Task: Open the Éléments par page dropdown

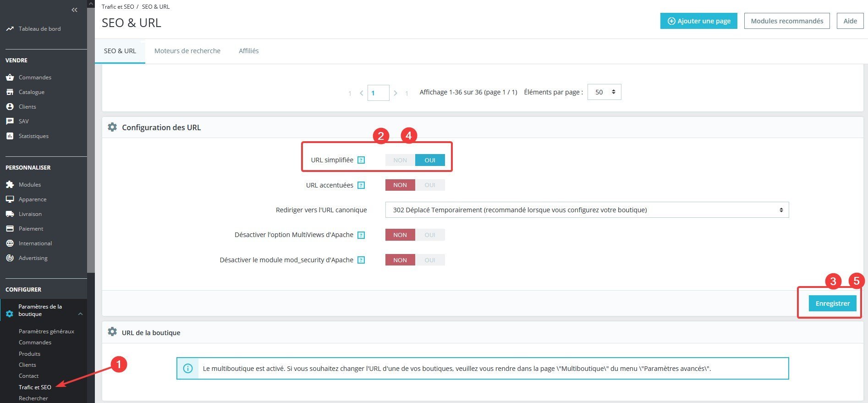Action: (604, 92)
